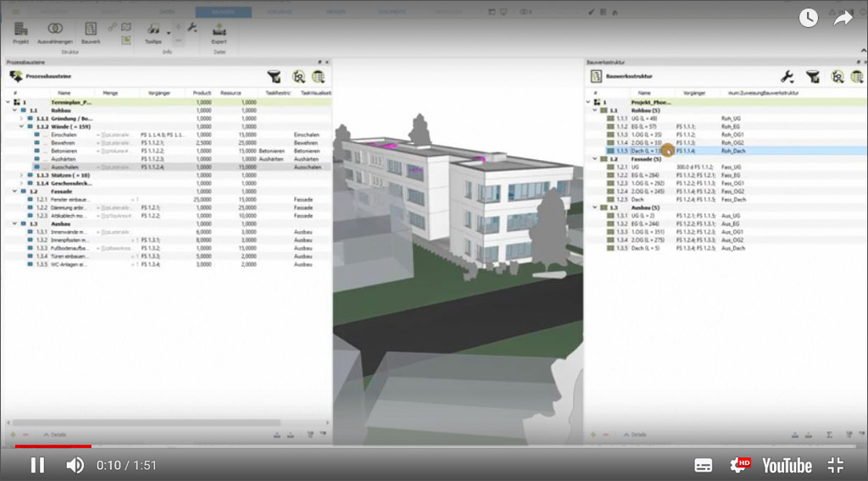This screenshot has width=868, height=481.
Task: Click the YouTube logo link
Action: click(x=787, y=465)
